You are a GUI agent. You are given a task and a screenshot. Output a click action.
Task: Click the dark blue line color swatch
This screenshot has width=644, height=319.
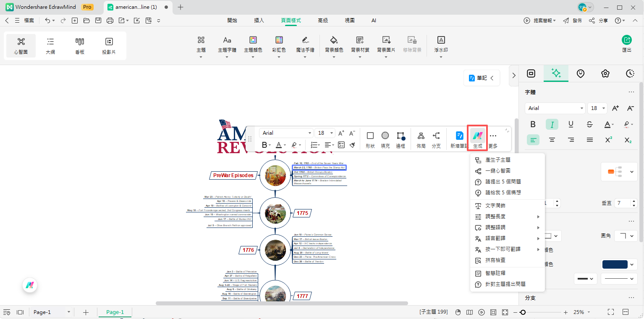tap(615, 264)
